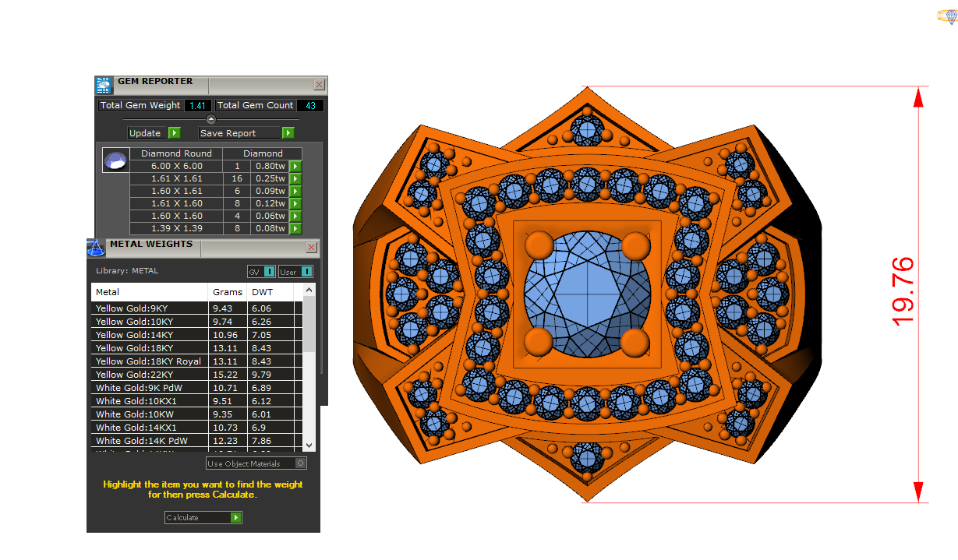Click the diamond logo icon in top-right corner
Screen dimensions: 958x560
(x=946, y=16)
